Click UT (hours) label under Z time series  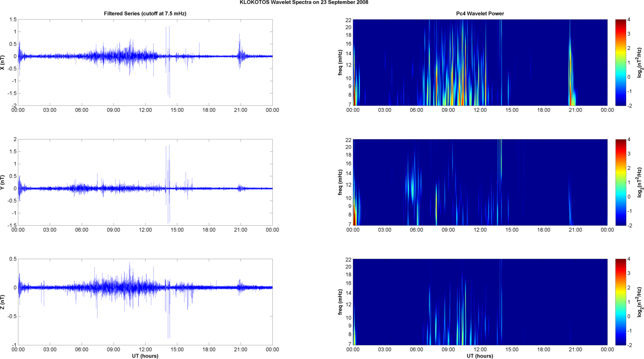tap(145, 356)
